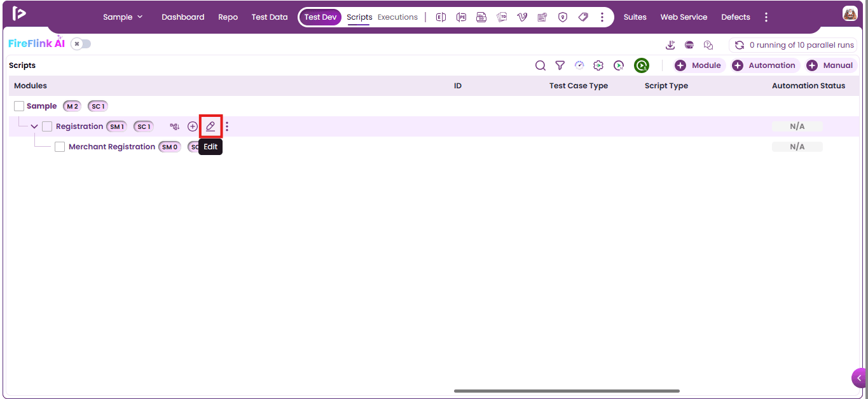
Task: Check the Merchant Registration checkbox
Action: (x=60, y=147)
